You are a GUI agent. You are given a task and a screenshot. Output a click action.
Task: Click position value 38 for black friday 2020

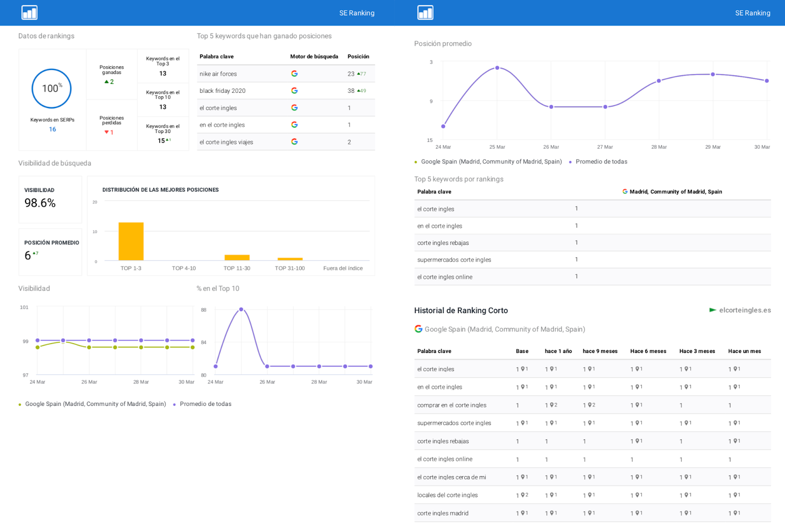(351, 91)
